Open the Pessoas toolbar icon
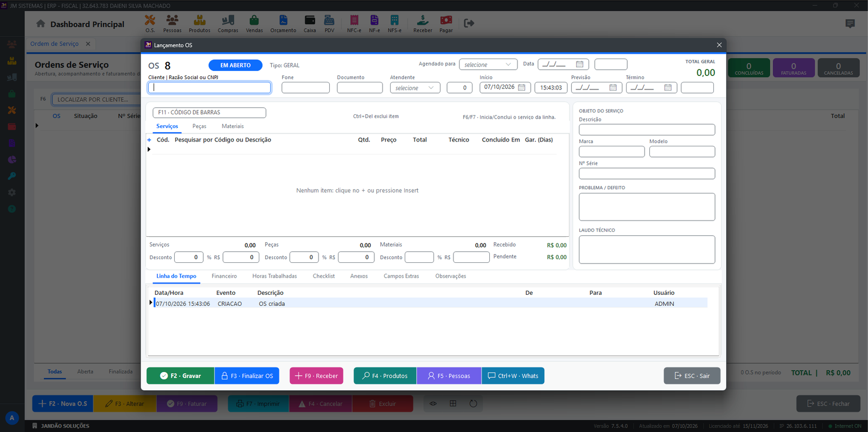This screenshot has width=868, height=432. pyautogui.click(x=172, y=23)
